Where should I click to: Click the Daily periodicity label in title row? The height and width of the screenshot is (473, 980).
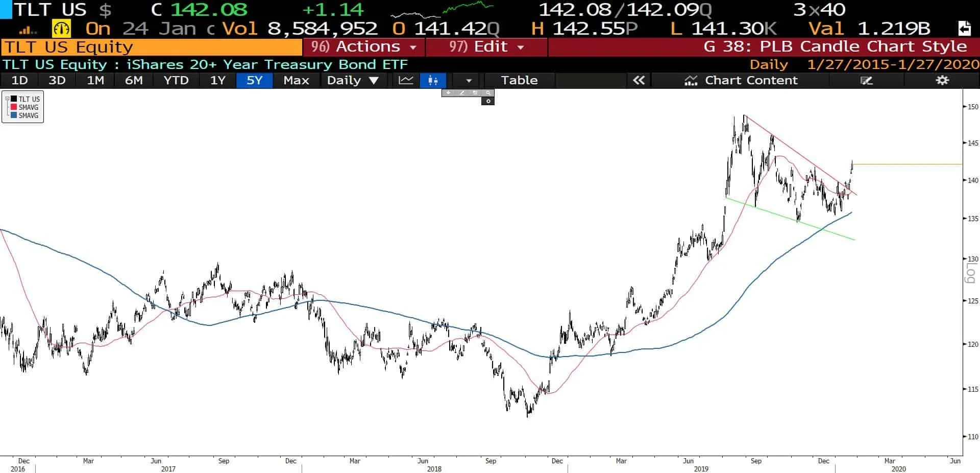(x=768, y=65)
